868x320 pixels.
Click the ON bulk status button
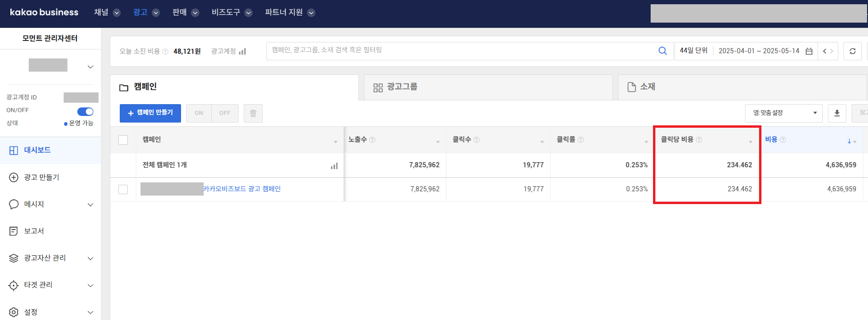point(199,113)
